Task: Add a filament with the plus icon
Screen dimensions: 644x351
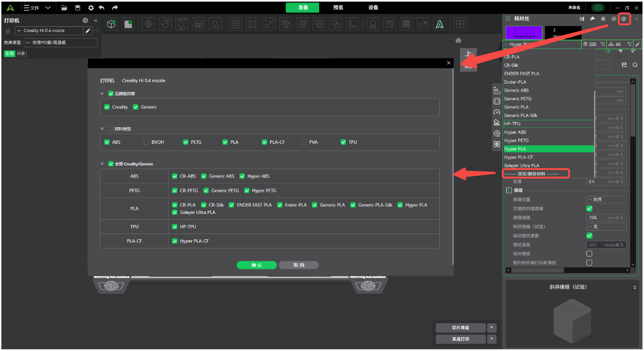Action: coord(603,19)
